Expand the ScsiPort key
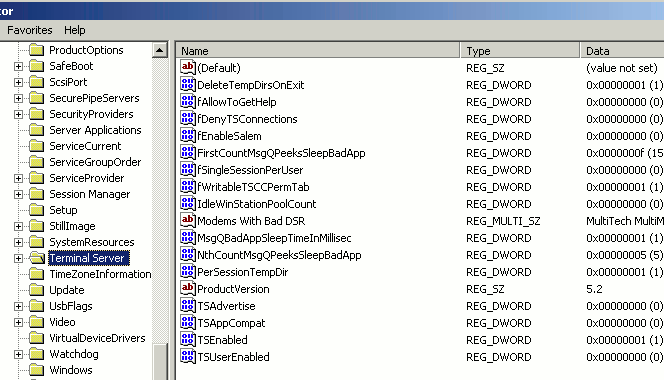Viewport: 664px width, 380px height. (x=18, y=82)
